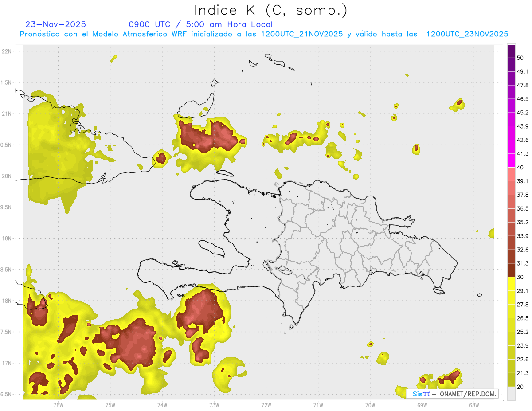
Task: Click the colorbar value "30"
Action: pos(520,277)
